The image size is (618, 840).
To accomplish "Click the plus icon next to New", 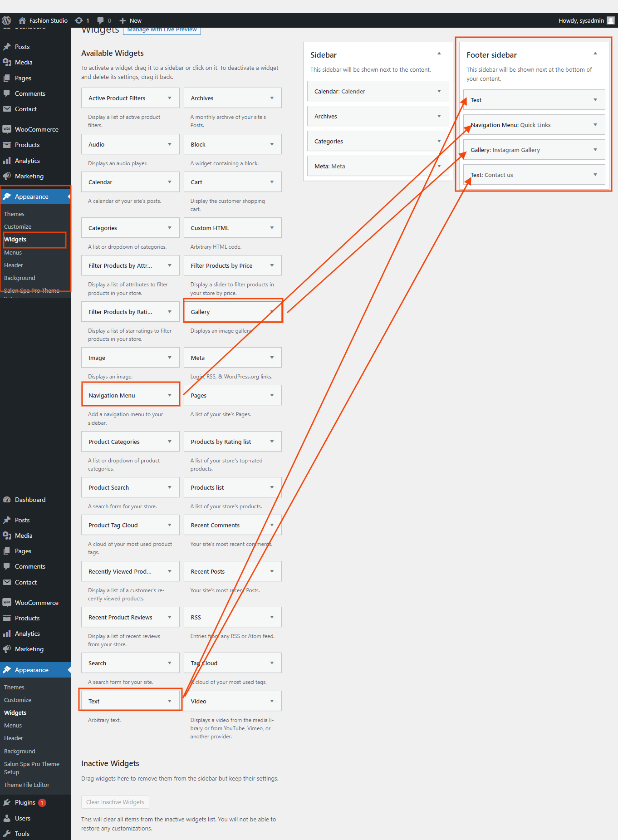I will (x=123, y=20).
